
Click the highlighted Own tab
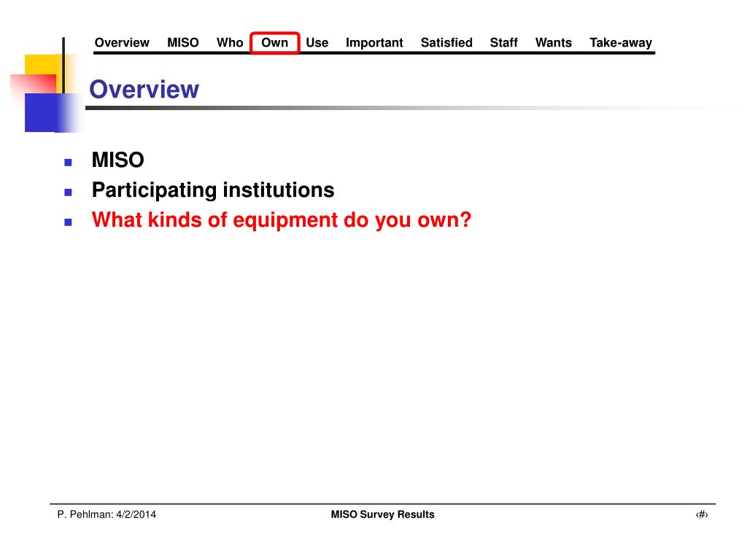(275, 43)
